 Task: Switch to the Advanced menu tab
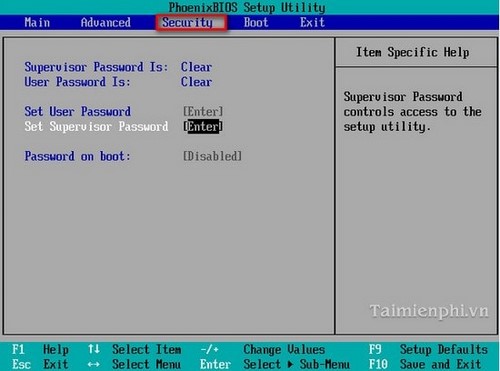point(106,22)
